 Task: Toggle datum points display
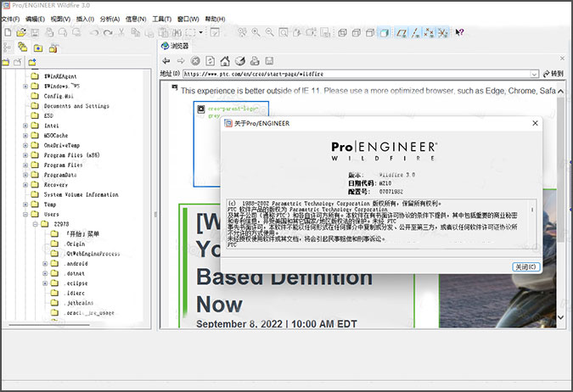(429, 32)
